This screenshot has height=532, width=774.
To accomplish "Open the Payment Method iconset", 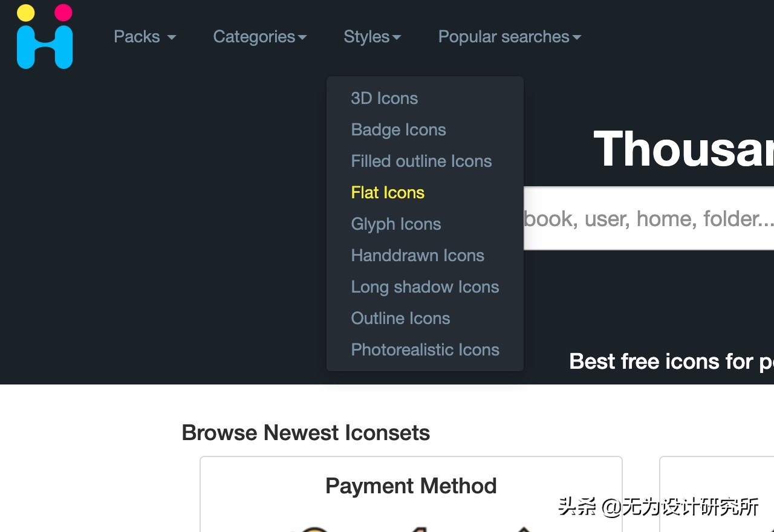I will (411, 486).
